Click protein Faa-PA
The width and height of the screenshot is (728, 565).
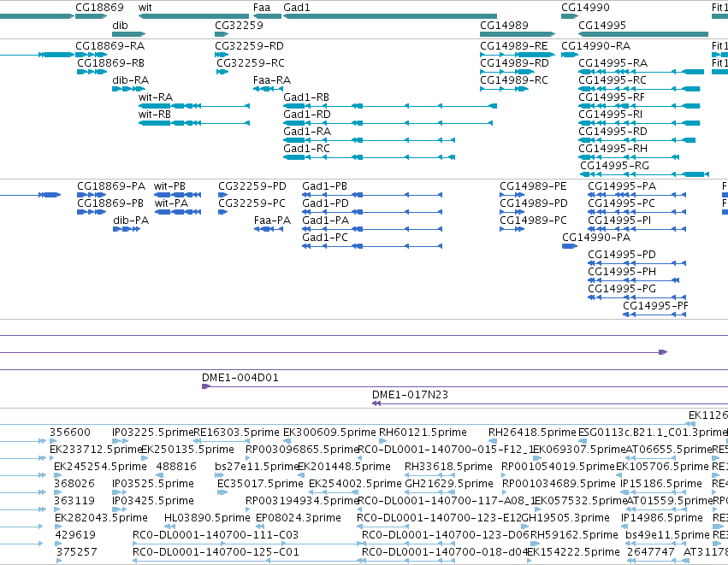269,230
